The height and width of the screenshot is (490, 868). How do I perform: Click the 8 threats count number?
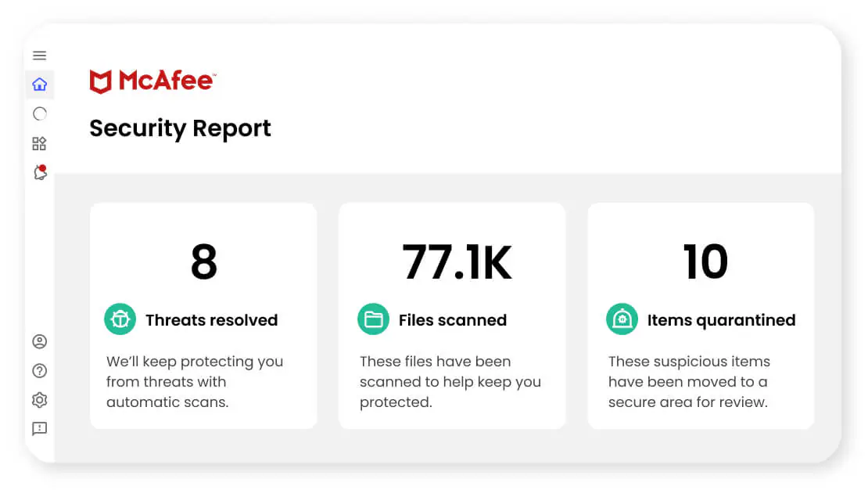coord(203,262)
